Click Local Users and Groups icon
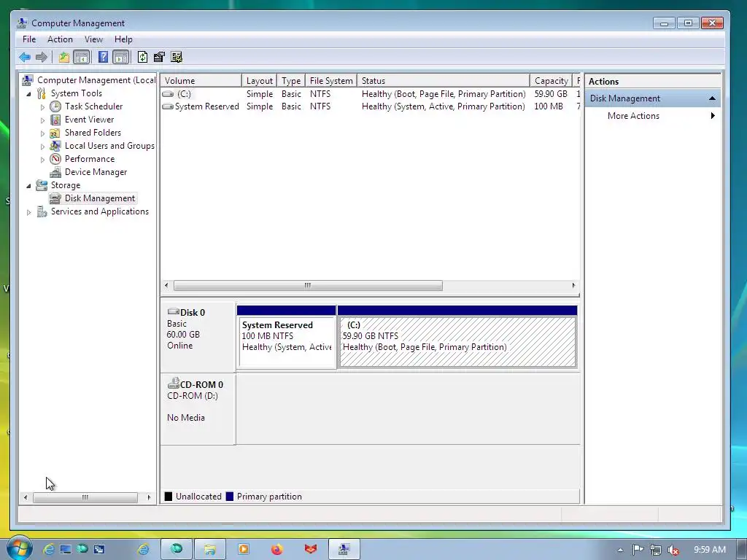 55,146
